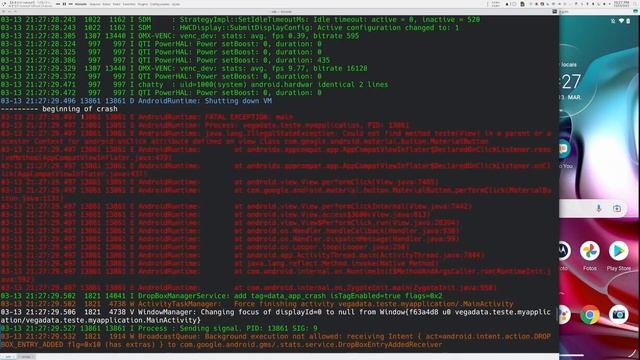Viewport: 640px width, 360px height.
Task: Launch Chrome from the phone dock
Action: click(x=590, y=315)
